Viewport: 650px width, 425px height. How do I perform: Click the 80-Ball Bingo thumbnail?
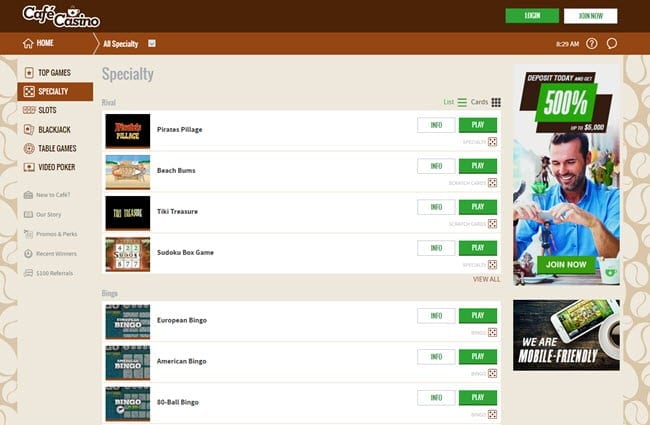coord(128,404)
